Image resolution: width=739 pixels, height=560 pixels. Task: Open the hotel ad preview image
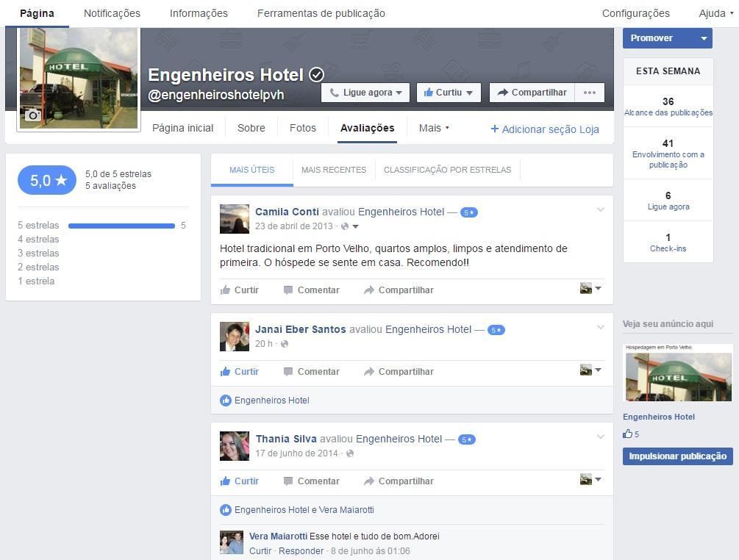click(678, 373)
